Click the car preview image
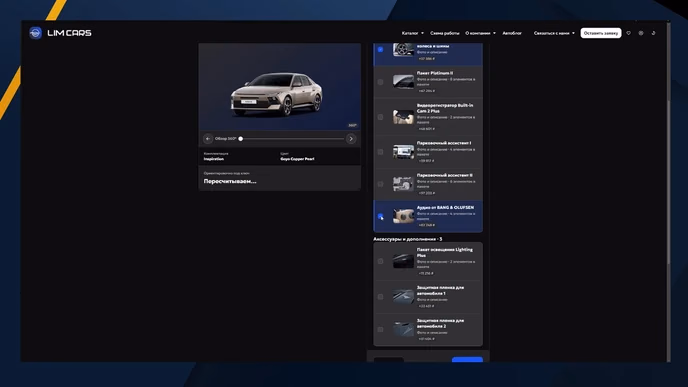 pos(280,87)
